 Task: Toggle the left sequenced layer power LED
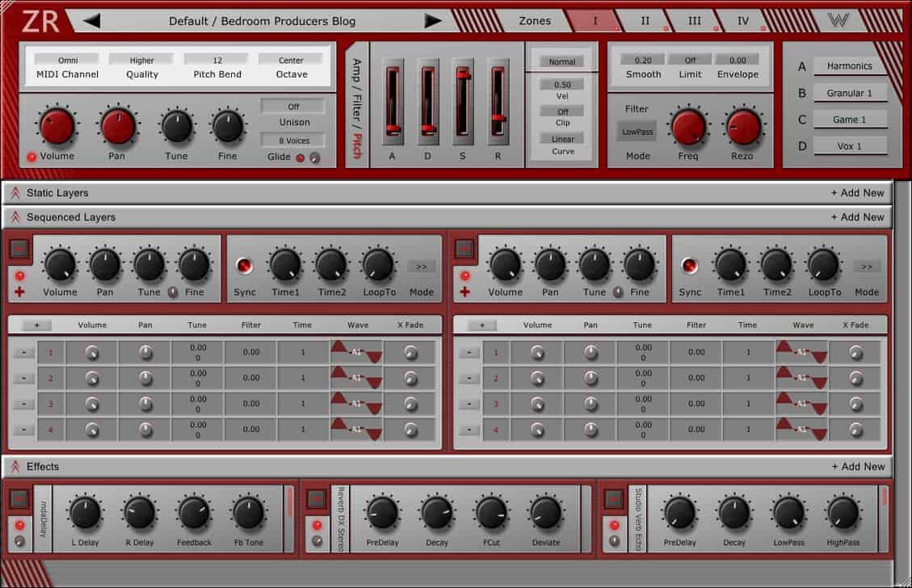point(19,275)
